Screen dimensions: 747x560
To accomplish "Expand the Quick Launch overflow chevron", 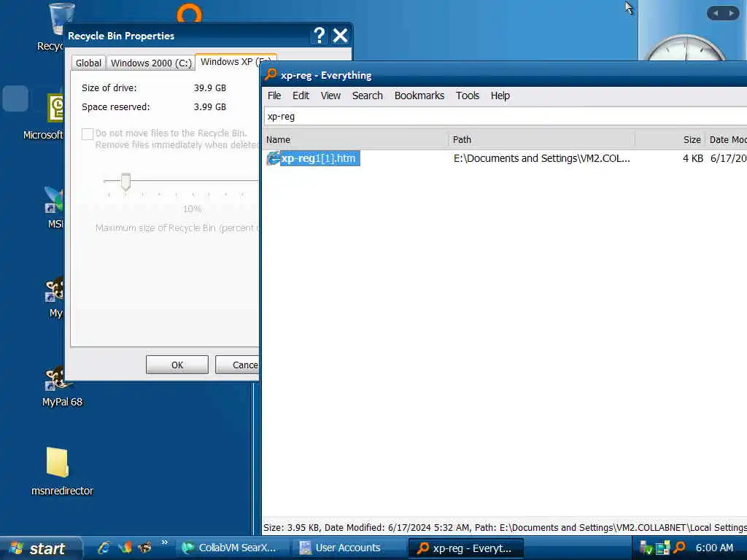I will (165, 542).
